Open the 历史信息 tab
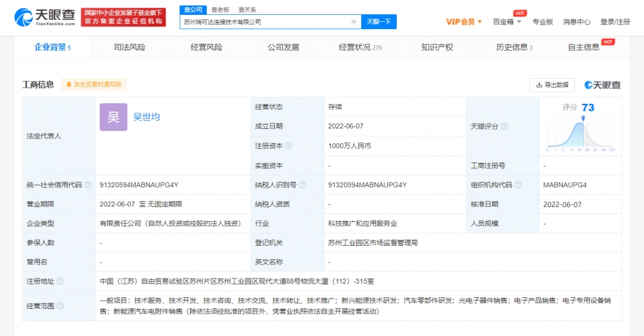Screen dimensions: 644x336 click(x=514, y=47)
